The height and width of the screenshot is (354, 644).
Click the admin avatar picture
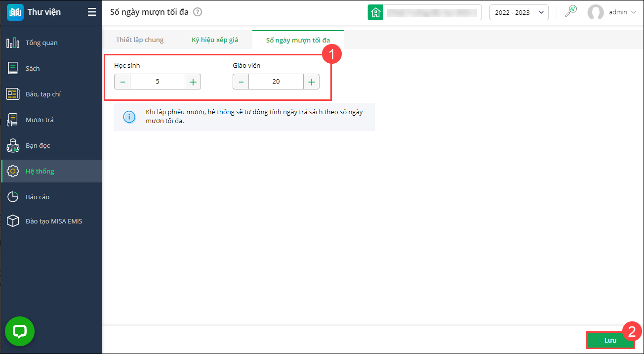(596, 12)
